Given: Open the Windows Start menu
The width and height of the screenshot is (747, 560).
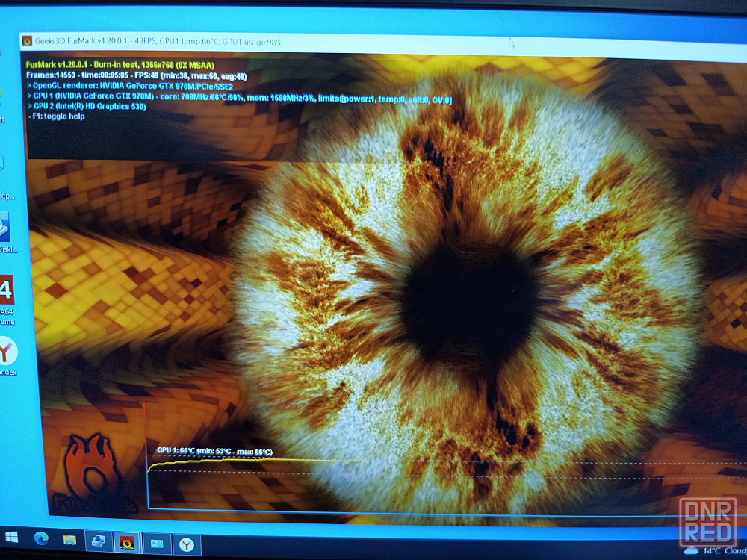Looking at the screenshot, I should click(x=11, y=537).
